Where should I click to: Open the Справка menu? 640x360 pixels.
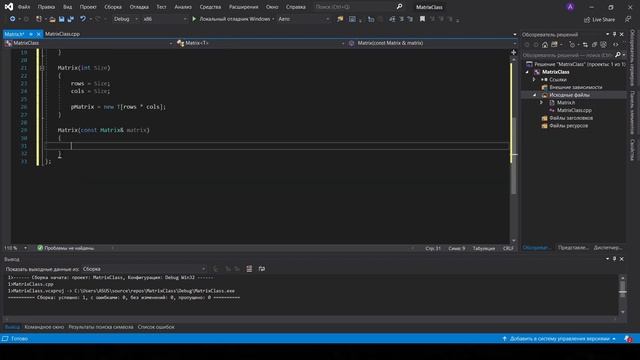(296, 7)
